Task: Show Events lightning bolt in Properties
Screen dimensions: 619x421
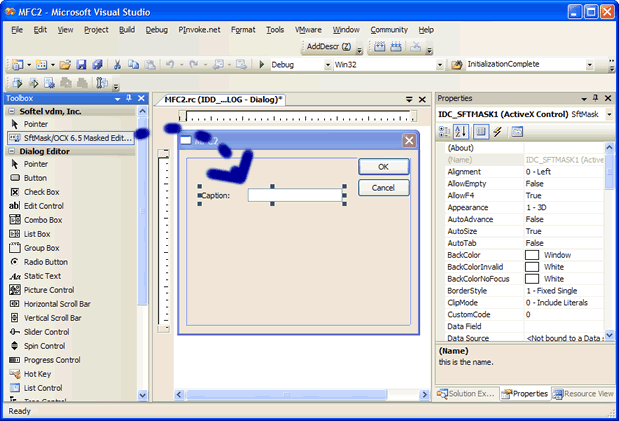Action: [497, 132]
